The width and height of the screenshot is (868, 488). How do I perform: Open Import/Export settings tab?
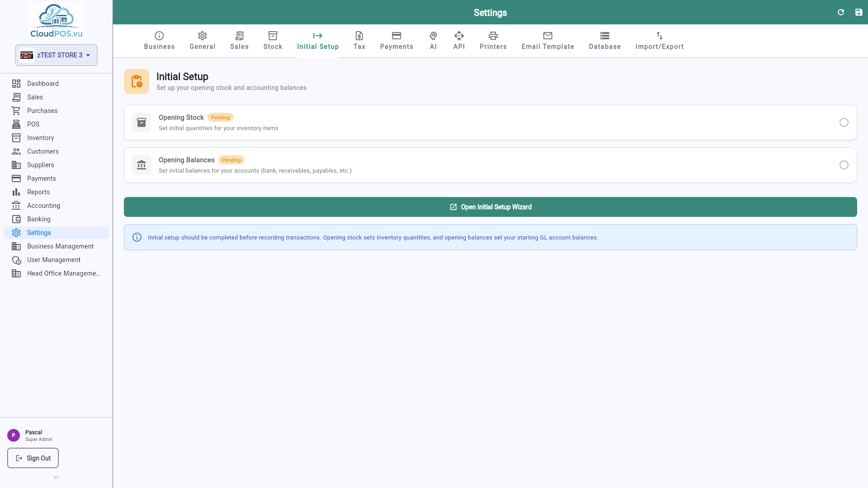pos(660,41)
